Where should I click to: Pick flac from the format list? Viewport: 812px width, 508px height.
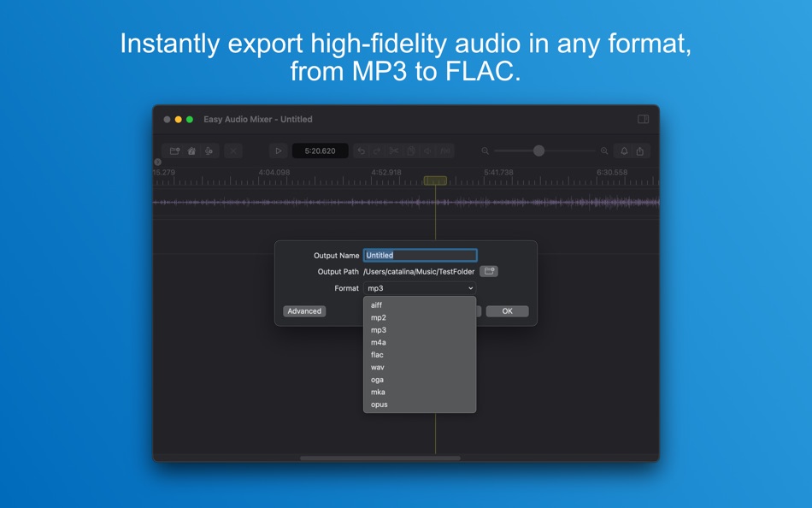pyautogui.click(x=420, y=355)
